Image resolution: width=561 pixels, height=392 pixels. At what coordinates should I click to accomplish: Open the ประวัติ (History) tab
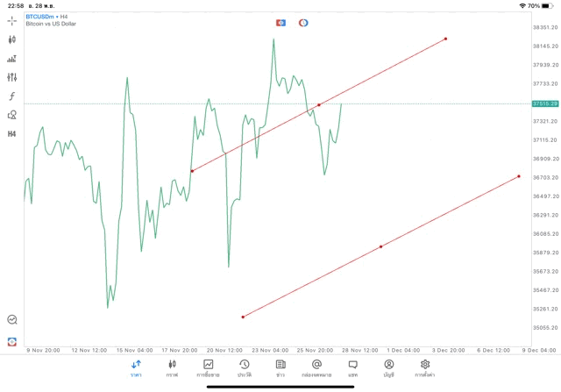pos(245,367)
